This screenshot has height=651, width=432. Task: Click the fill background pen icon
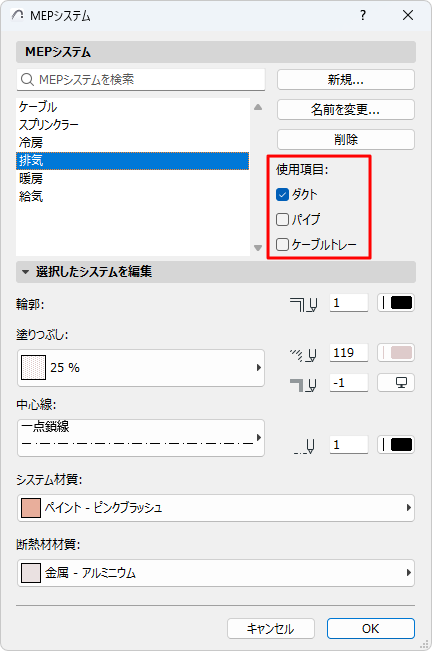point(303,384)
